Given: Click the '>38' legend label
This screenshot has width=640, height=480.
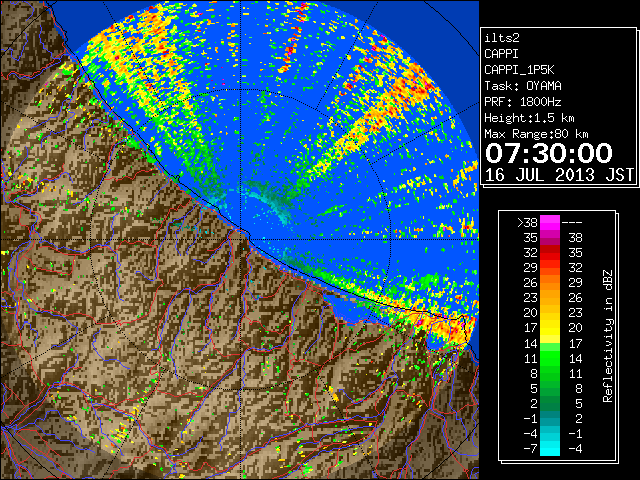Looking at the screenshot, I should [527, 223].
